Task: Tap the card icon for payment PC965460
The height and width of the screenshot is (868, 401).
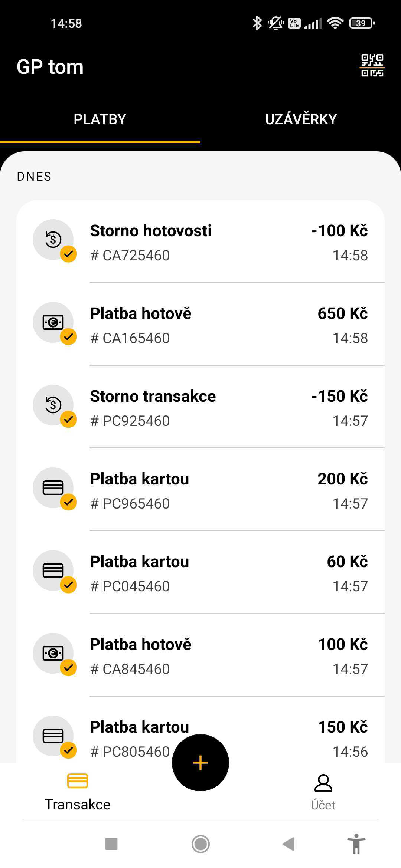Action: tap(53, 488)
